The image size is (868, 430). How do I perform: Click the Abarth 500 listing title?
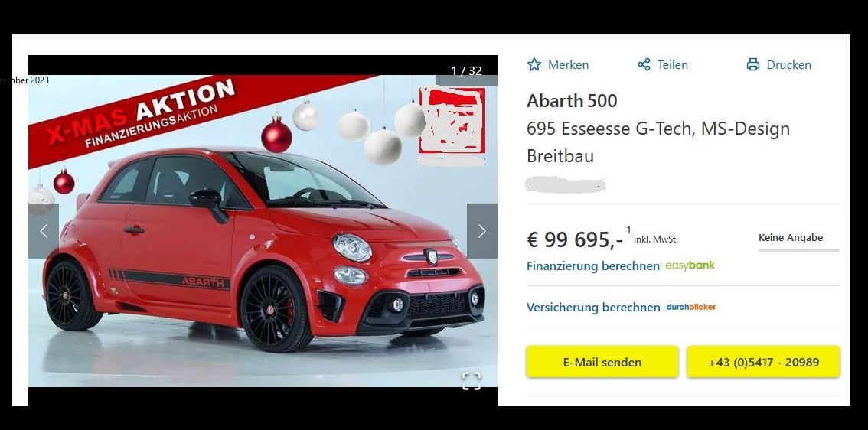pos(572,101)
